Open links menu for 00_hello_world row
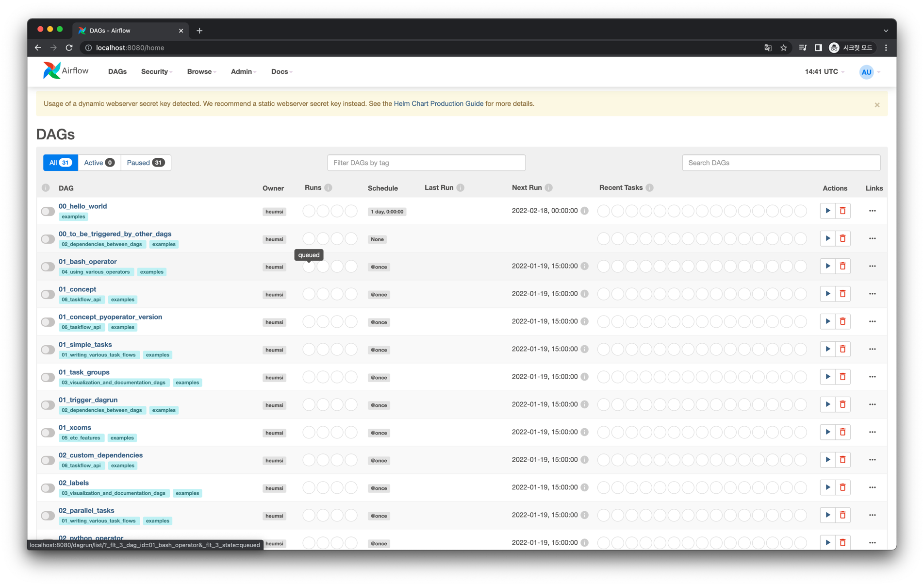 (872, 211)
